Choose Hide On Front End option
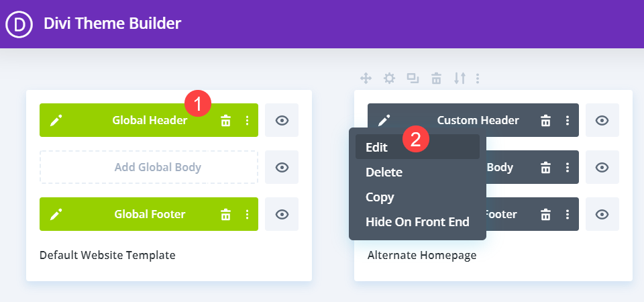The height and width of the screenshot is (302, 644). [417, 222]
